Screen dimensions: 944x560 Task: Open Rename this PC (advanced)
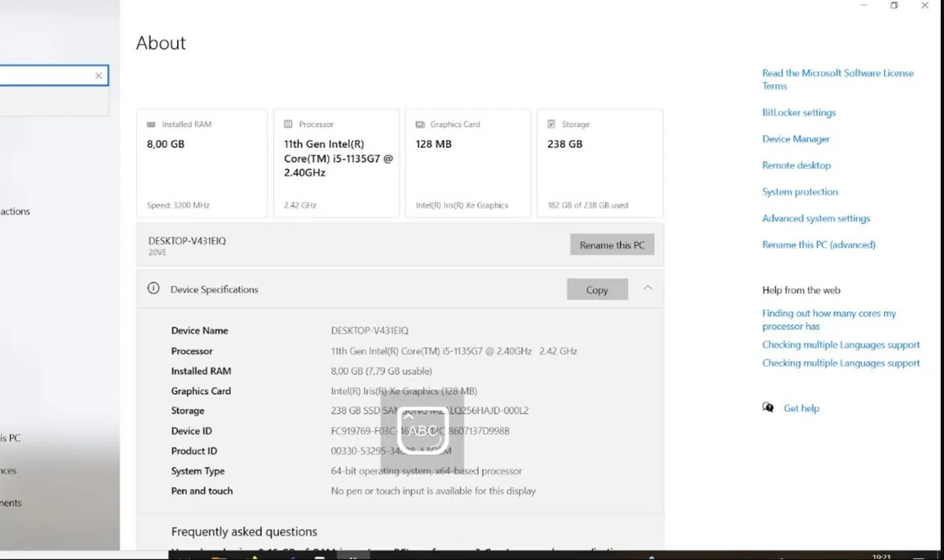[x=818, y=245]
